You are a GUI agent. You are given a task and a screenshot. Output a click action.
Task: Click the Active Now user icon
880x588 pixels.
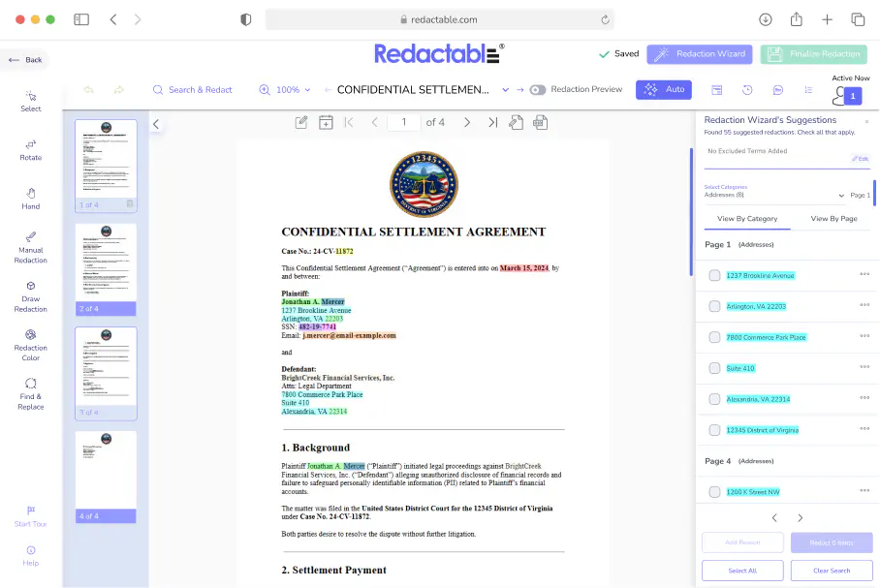847,95
